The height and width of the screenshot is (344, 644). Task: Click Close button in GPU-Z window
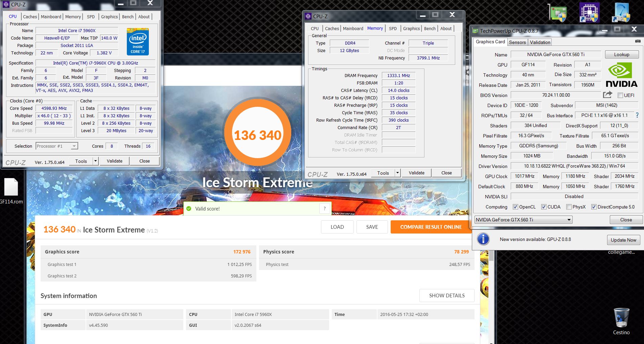coord(626,220)
